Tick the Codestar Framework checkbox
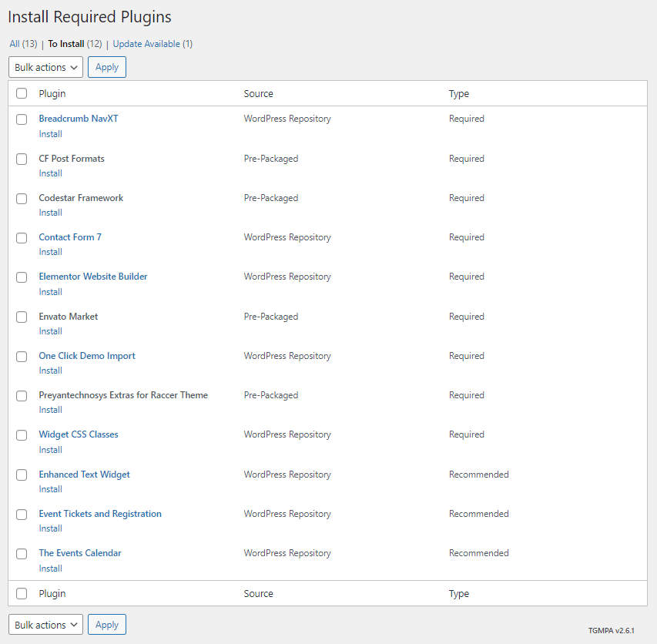 (22, 198)
